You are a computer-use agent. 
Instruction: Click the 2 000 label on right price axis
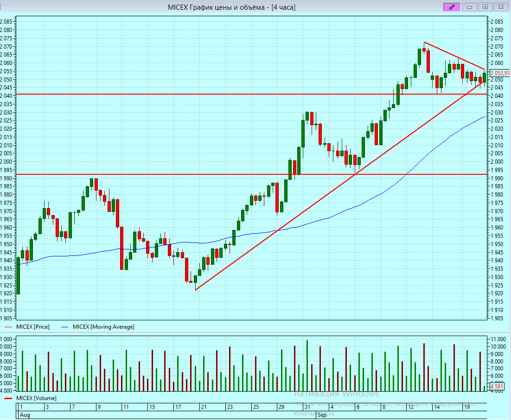[497, 162]
